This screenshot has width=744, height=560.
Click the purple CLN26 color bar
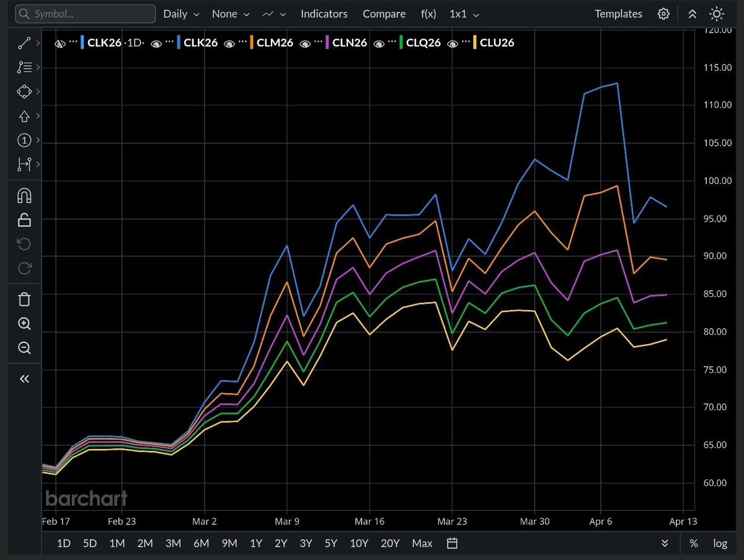[327, 43]
